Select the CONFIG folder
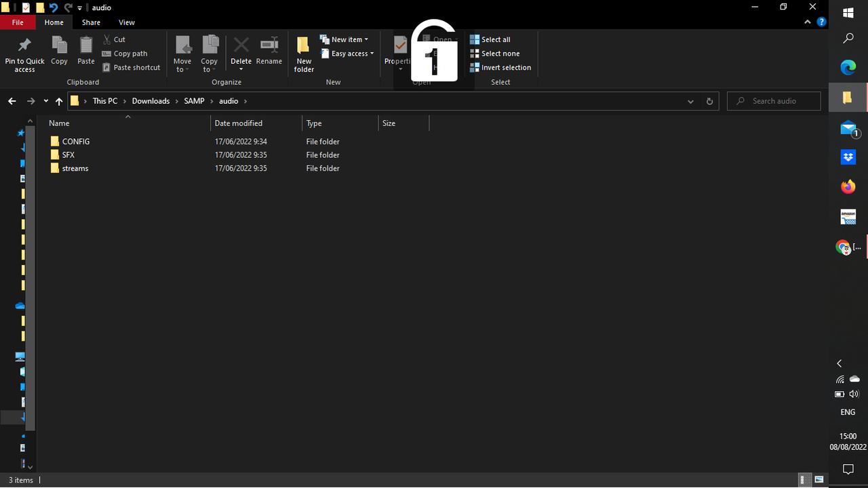The width and height of the screenshot is (868, 488). pyautogui.click(x=70, y=142)
